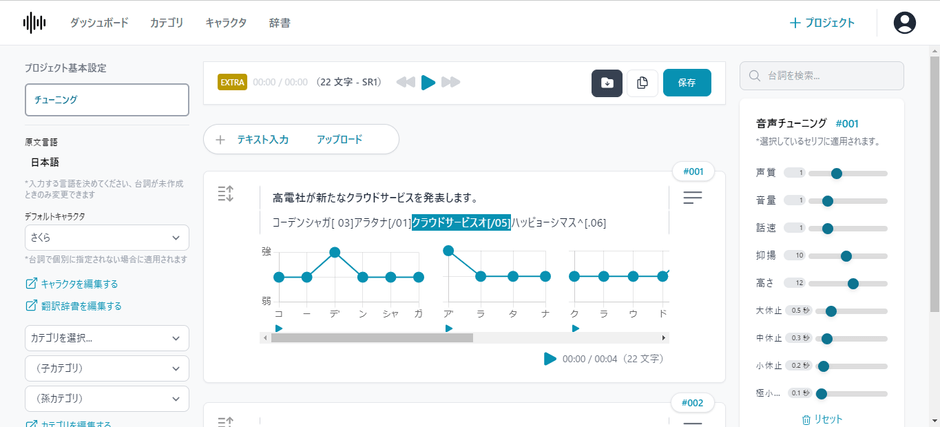Open the キャラクタを編集する link
The image size is (940, 427).
coord(78,284)
